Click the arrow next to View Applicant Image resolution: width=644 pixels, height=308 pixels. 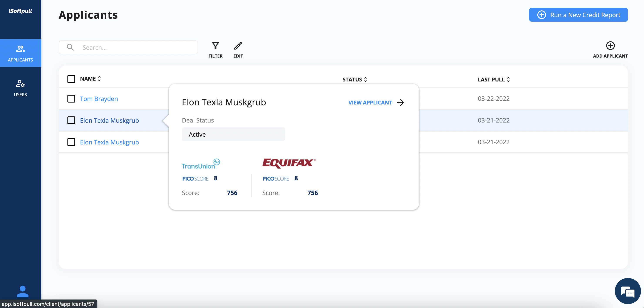click(x=401, y=103)
